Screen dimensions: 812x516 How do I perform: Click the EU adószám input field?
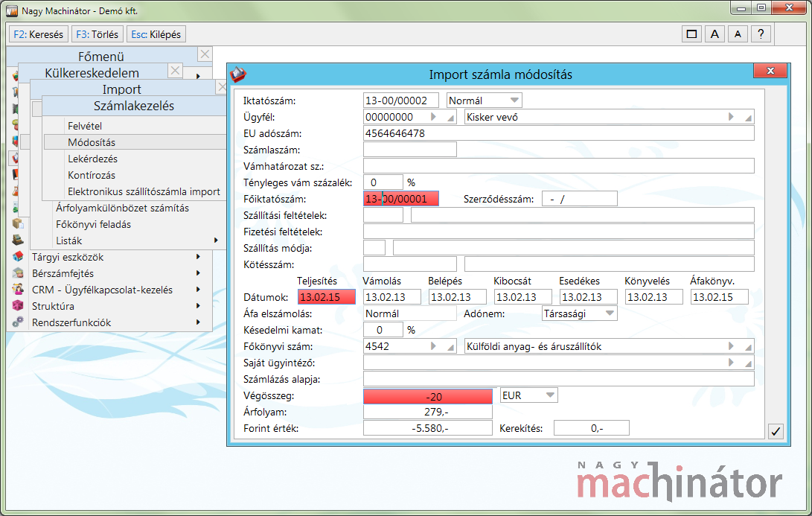click(x=559, y=134)
